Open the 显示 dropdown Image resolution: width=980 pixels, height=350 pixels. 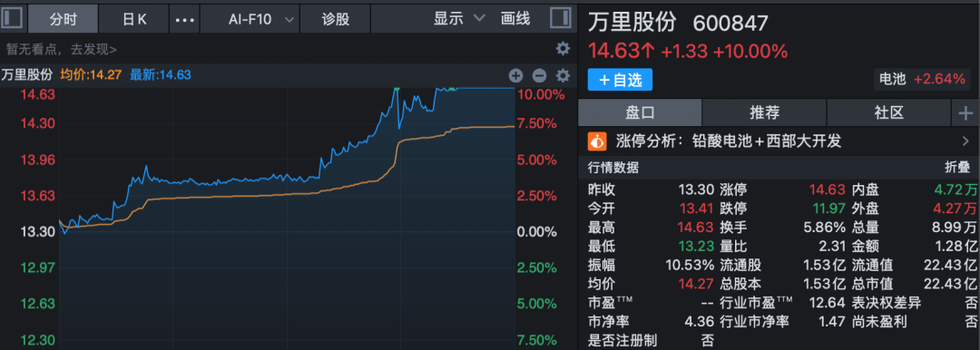click(x=459, y=19)
